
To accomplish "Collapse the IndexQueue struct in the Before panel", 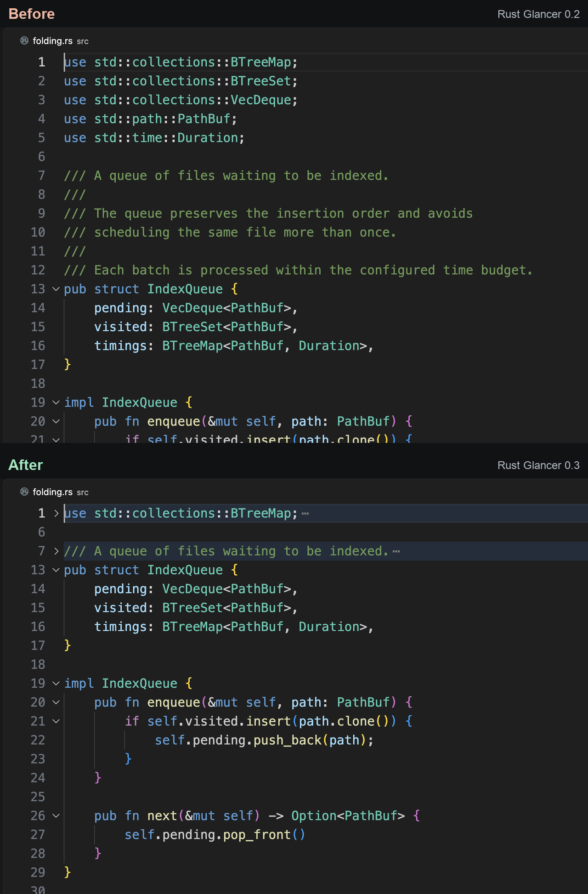I will click(56, 289).
